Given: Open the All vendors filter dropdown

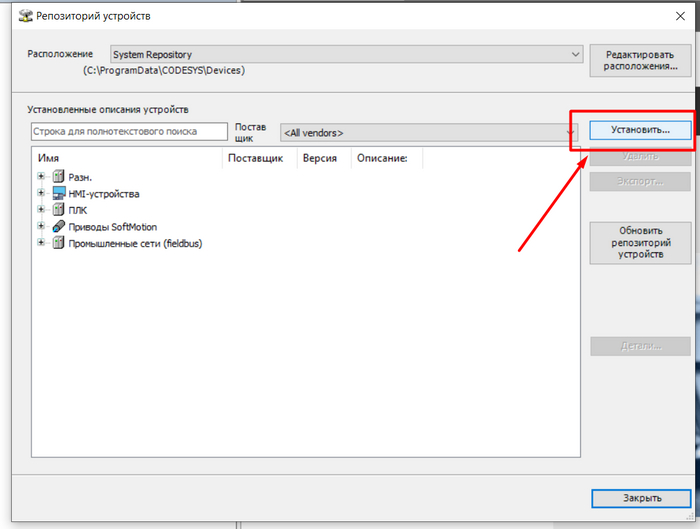Looking at the screenshot, I should point(570,132).
